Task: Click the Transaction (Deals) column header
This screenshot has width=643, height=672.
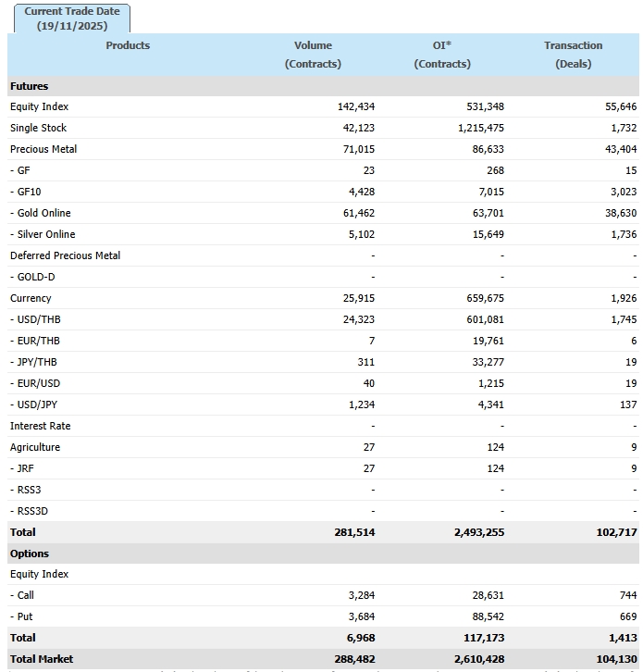Action: tap(573, 55)
